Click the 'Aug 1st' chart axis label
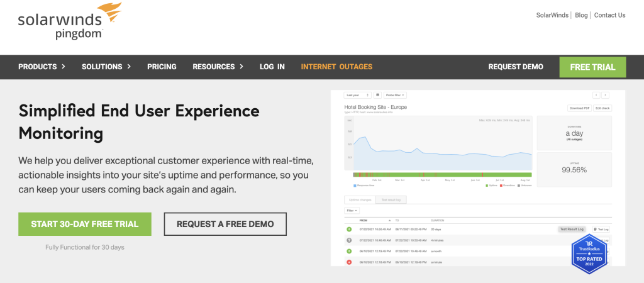 [x=525, y=180]
